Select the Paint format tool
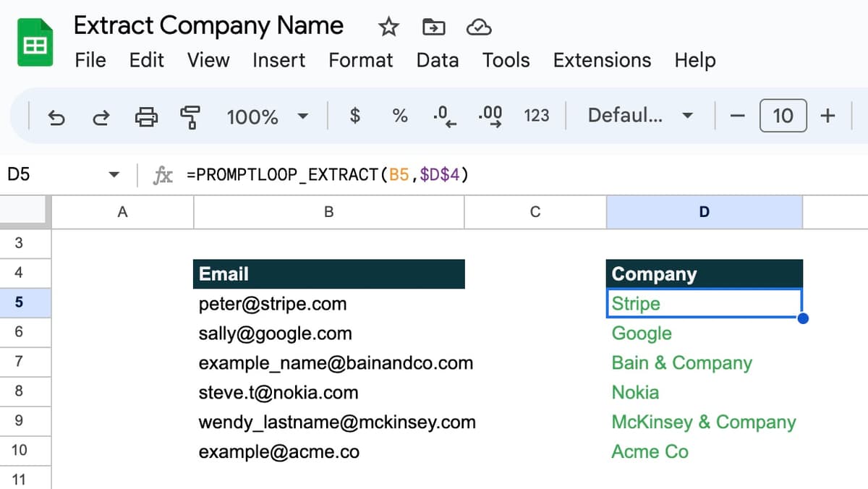 click(x=191, y=116)
